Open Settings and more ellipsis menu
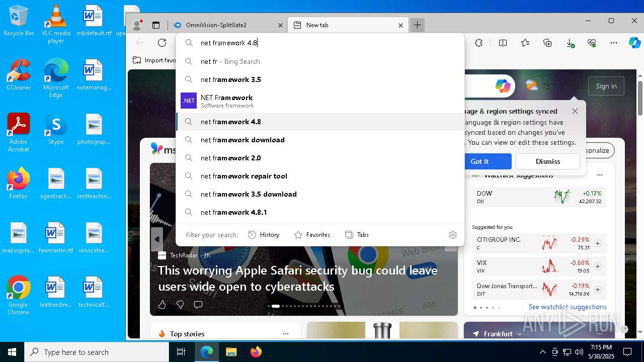This screenshot has width=644, height=362. coord(614,43)
